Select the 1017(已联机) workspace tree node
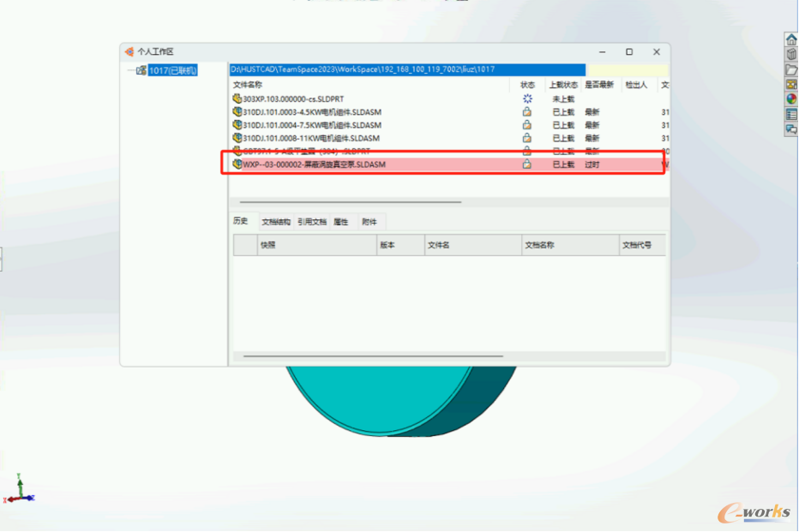Viewport: 799px width, 532px height. [172, 70]
